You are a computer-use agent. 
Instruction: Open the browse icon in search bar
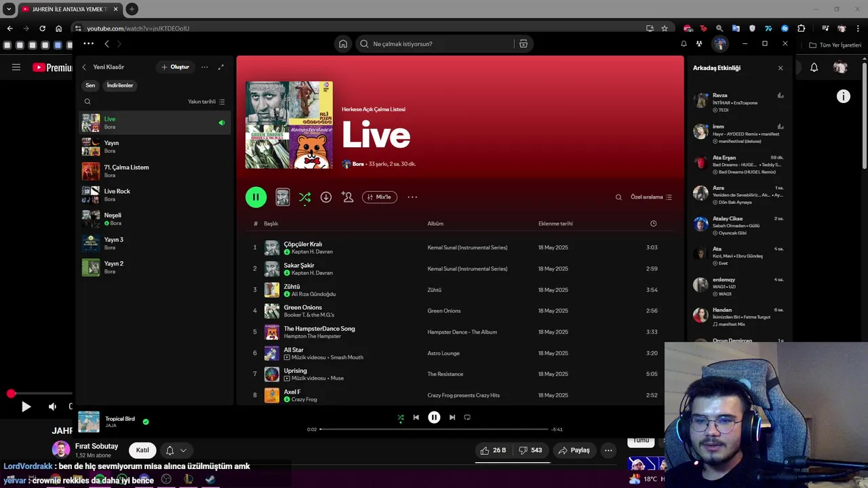524,44
